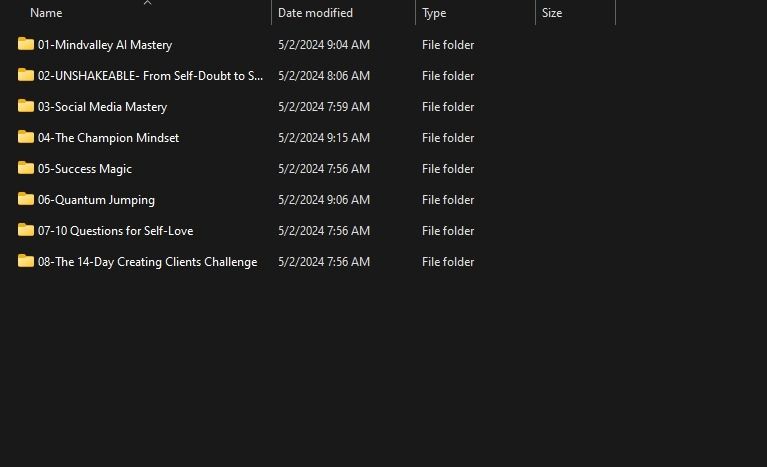Sort by the Date modified column header
The image size is (767, 467).
314,14
